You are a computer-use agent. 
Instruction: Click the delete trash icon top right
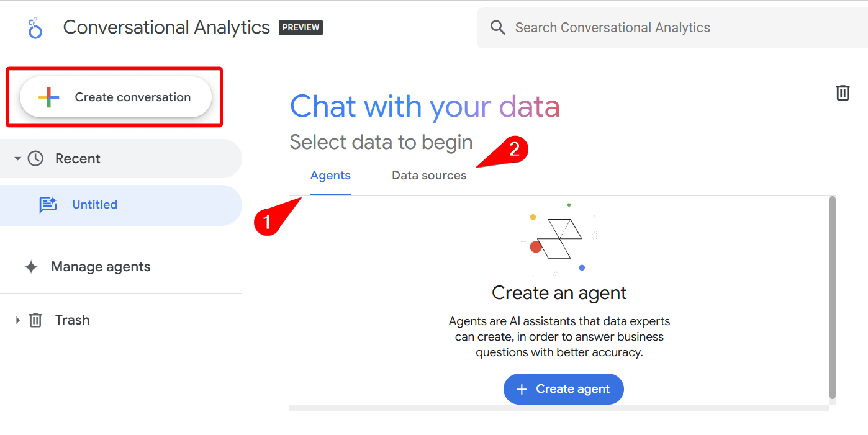pyautogui.click(x=843, y=93)
